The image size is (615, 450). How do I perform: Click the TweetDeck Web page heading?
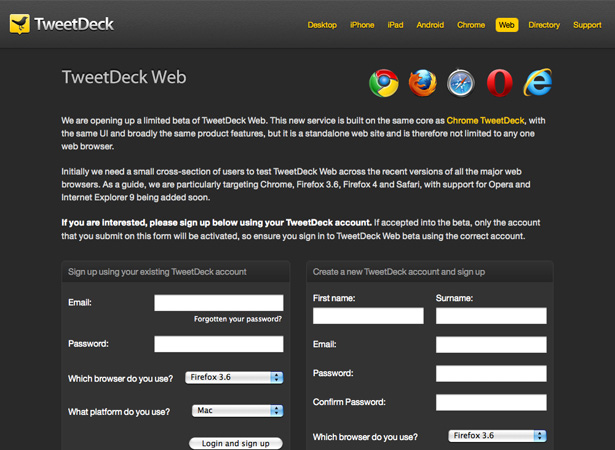(x=124, y=77)
